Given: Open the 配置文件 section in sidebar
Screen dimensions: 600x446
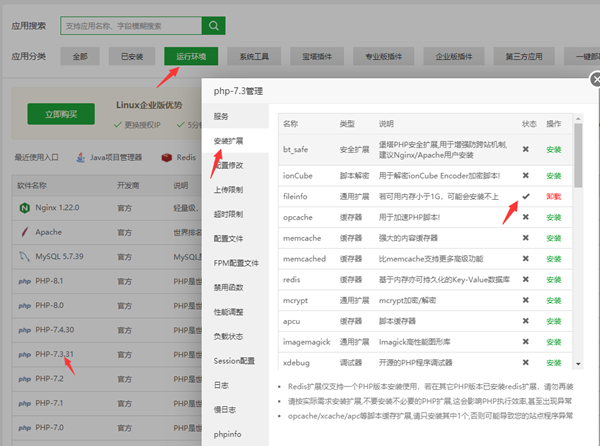Looking at the screenshot, I should point(235,239).
